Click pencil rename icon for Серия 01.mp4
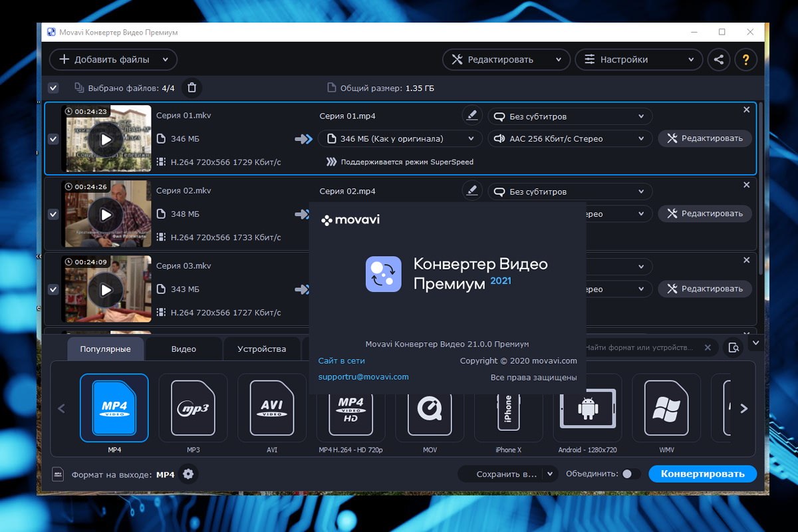The image size is (798, 532). 472,116
